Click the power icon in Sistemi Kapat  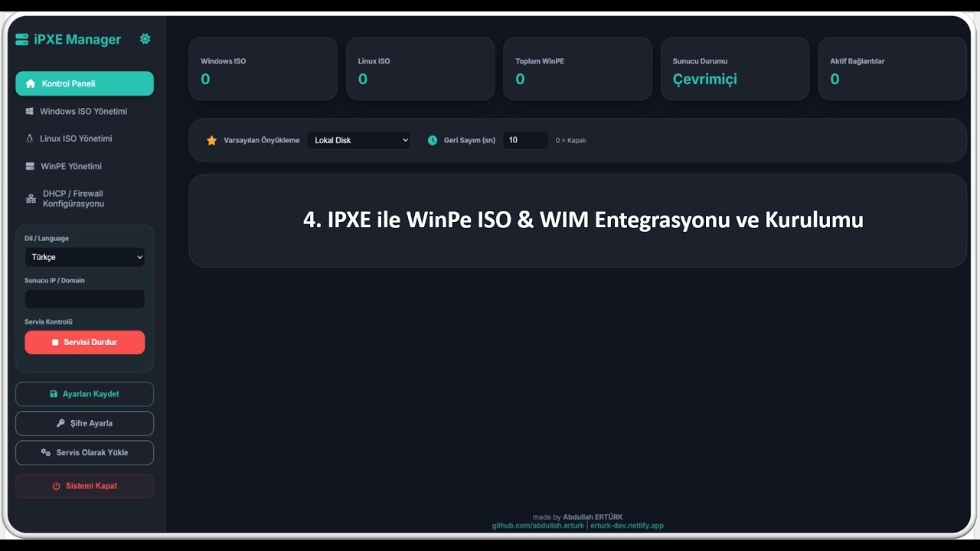point(56,486)
